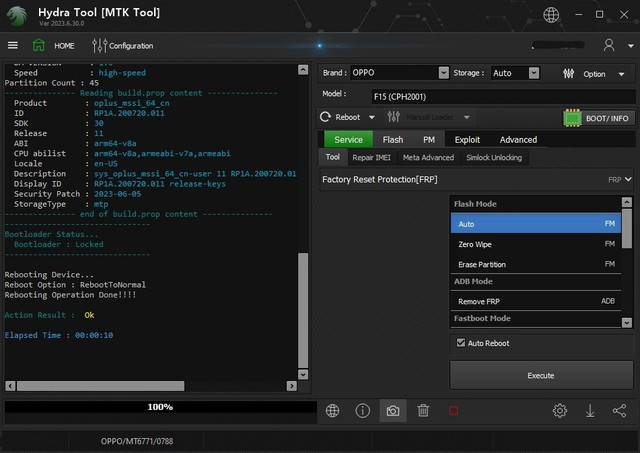
Task: Select the Remove FRP ADB entry
Action: click(536, 301)
